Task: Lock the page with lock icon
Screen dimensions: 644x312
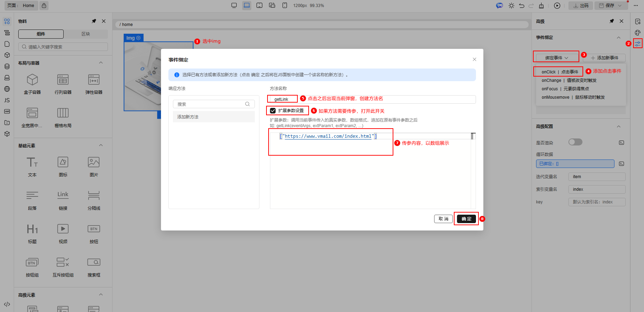Action: point(44,6)
